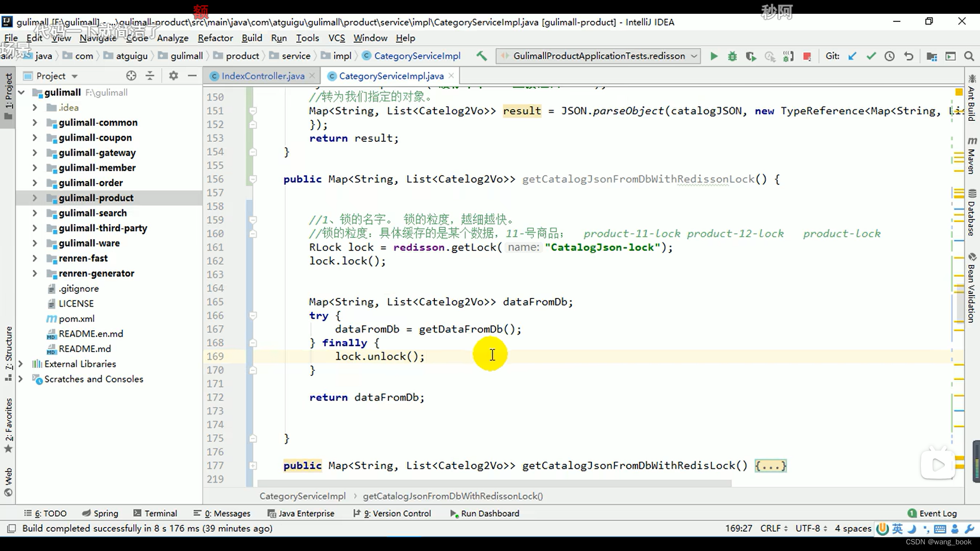The image size is (980, 551).
Task: Open Search Everywhere magnifier icon
Action: [x=969, y=56]
